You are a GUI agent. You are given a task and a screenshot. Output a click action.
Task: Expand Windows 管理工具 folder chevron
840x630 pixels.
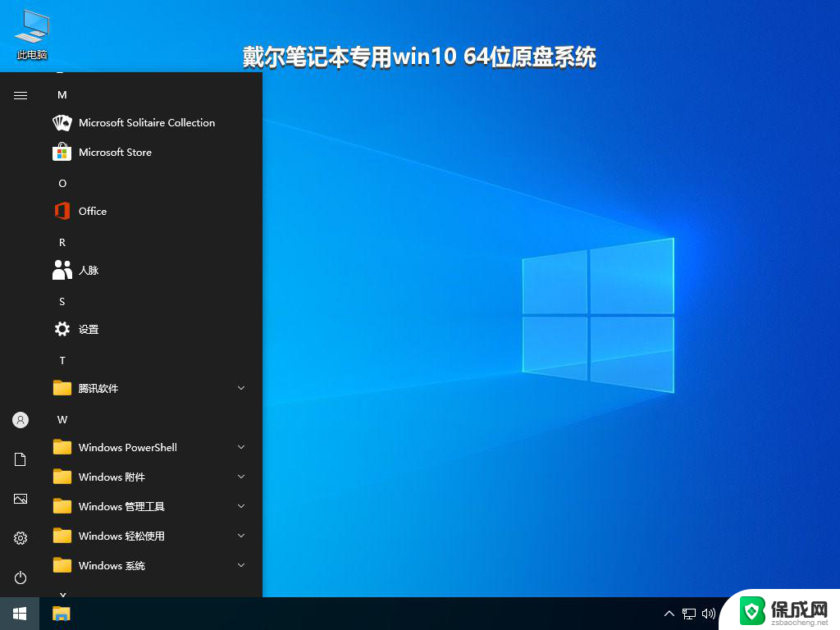click(241, 505)
